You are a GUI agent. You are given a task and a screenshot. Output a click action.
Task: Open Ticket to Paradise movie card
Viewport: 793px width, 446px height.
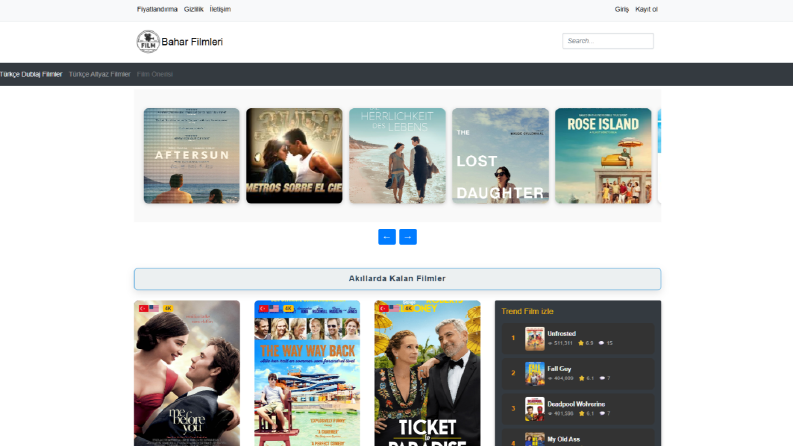[427, 373]
